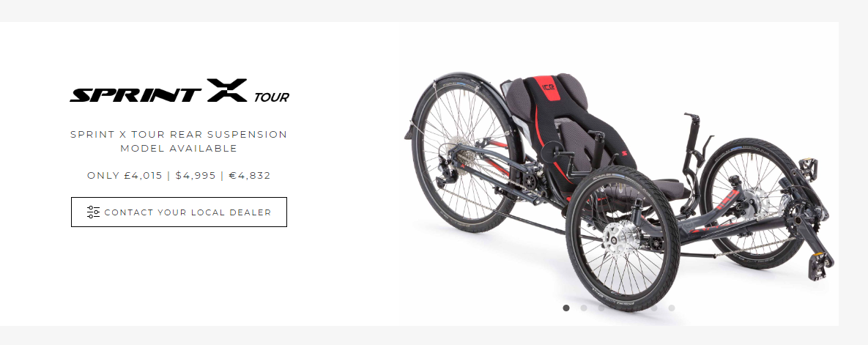Image resolution: width=868 pixels, height=345 pixels.
Task: Click the Sprint X Tour rear suspension heading
Action: pyautogui.click(x=179, y=141)
